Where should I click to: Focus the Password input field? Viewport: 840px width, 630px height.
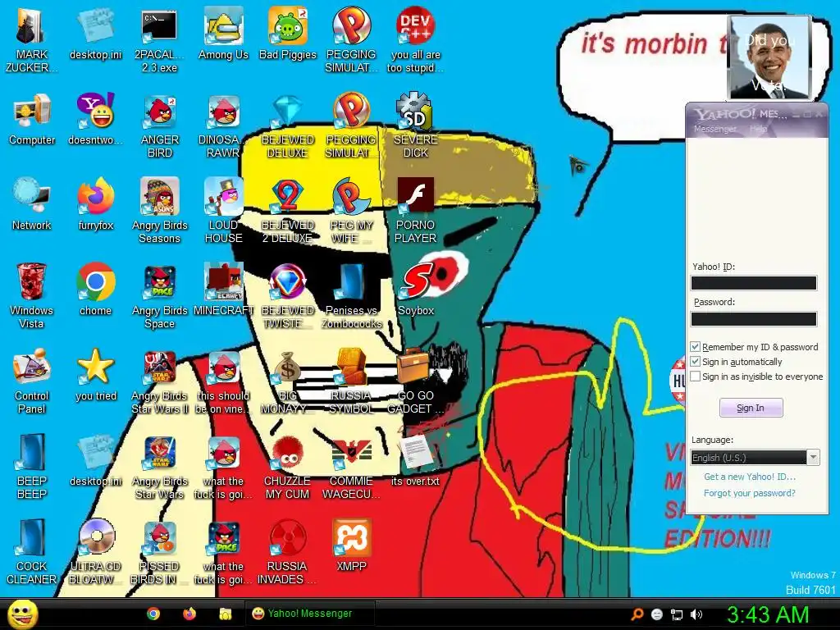tap(754, 319)
